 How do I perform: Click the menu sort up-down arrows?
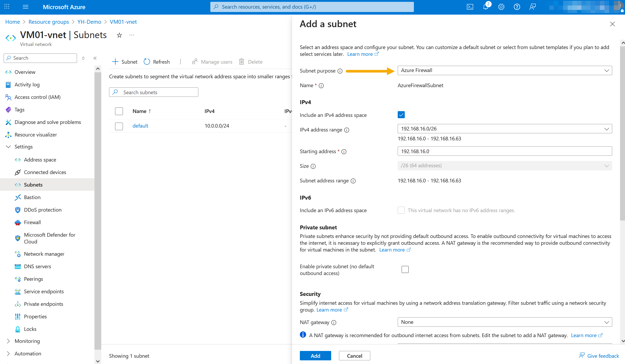83,58
